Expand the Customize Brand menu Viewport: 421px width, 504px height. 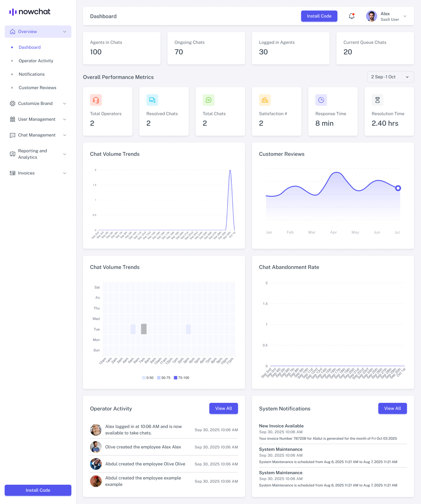pos(38,103)
